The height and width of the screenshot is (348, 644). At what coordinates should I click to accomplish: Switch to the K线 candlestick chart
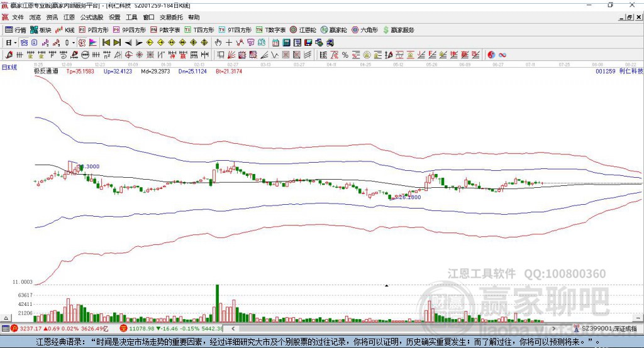point(65,30)
